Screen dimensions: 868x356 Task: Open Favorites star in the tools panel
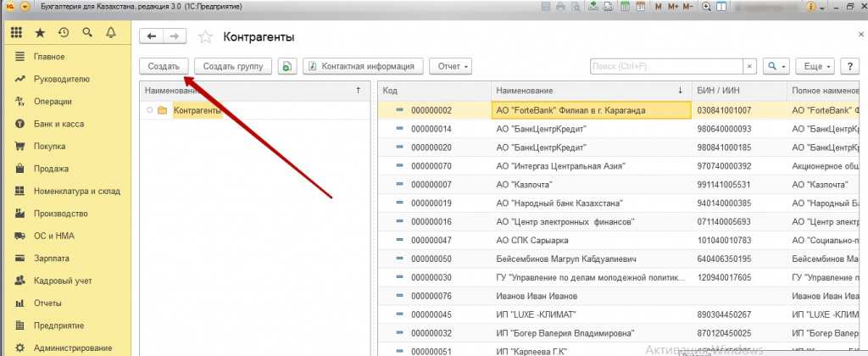pos(40,33)
